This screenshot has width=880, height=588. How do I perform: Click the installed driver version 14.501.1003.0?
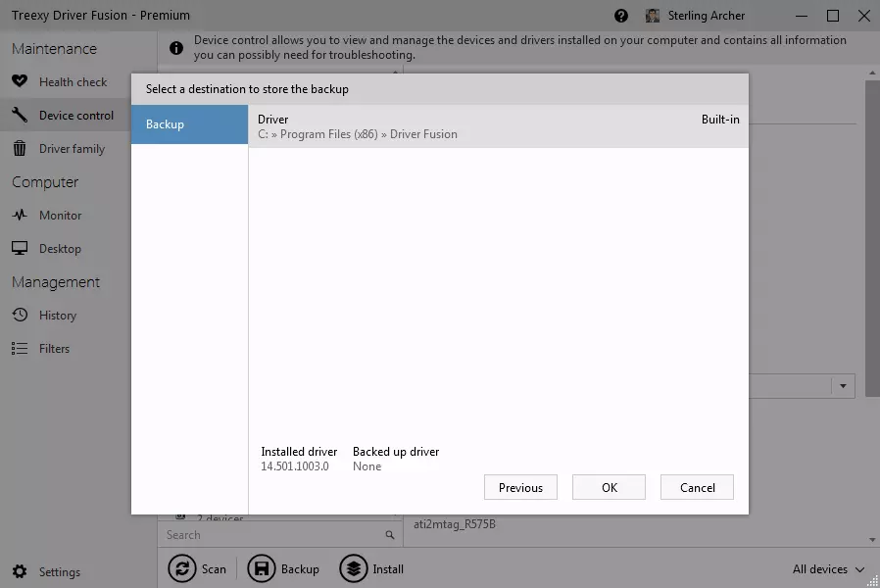click(x=295, y=466)
